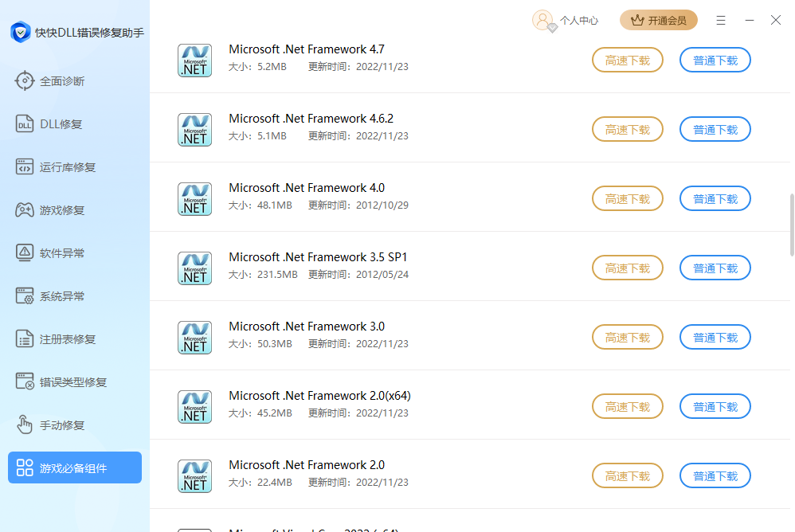Click the DLL修复 sidebar icon
Viewport: 795px width, 532px height.
click(x=25, y=124)
